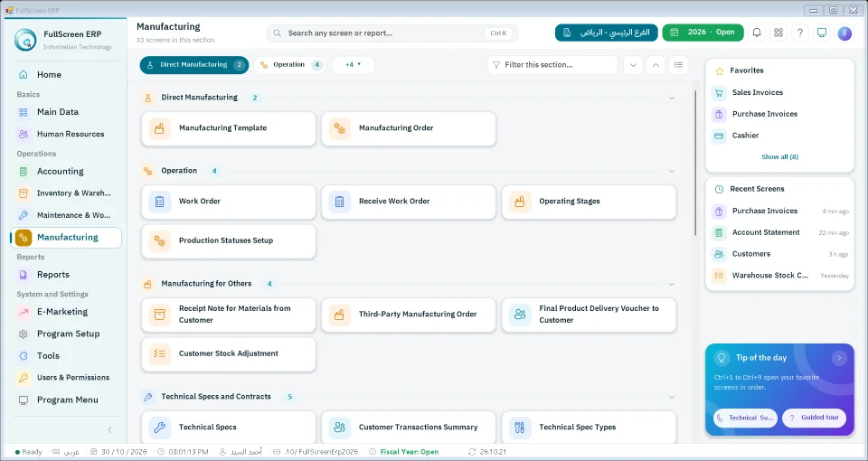Viewport: 868px width, 461px height.
Task: Open the branch selector dropdown
Action: pyautogui.click(x=606, y=33)
